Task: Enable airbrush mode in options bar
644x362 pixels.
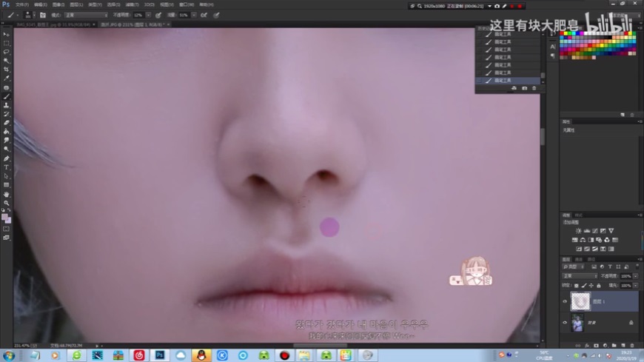Action: pyautogui.click(x=204, y=16)
